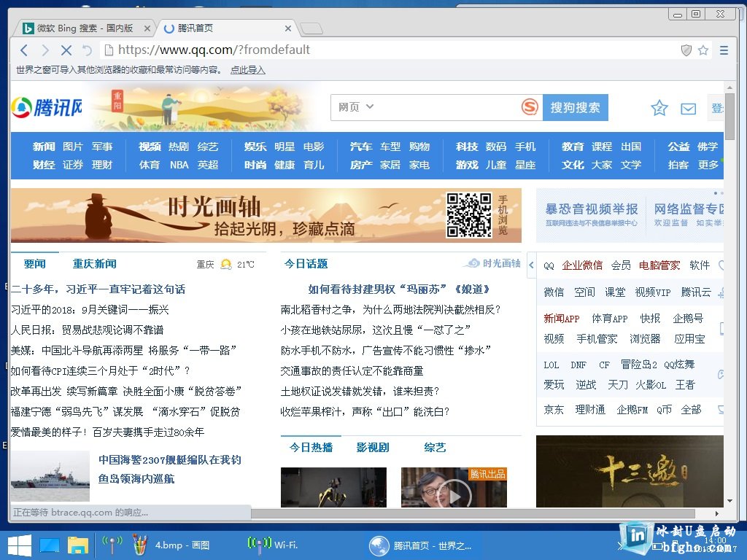Open the 暴恐音视频举报 link
The image size is (747, 560).
pos(591,214)
